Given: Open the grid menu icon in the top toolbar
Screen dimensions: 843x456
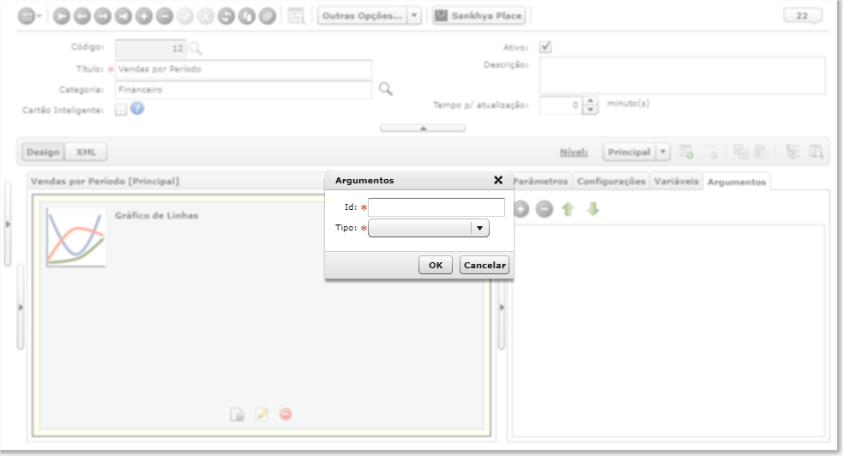Looking at the screenshot, I should click(x=29, y=16).
